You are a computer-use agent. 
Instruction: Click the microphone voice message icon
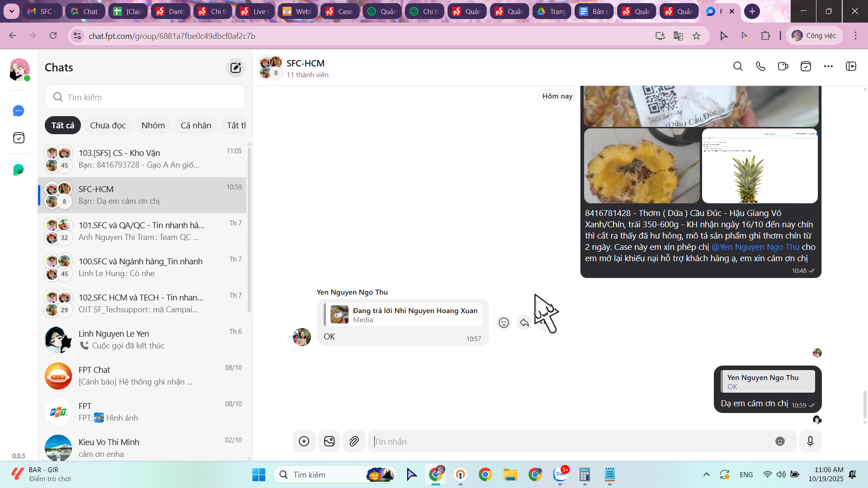(810, 441)
